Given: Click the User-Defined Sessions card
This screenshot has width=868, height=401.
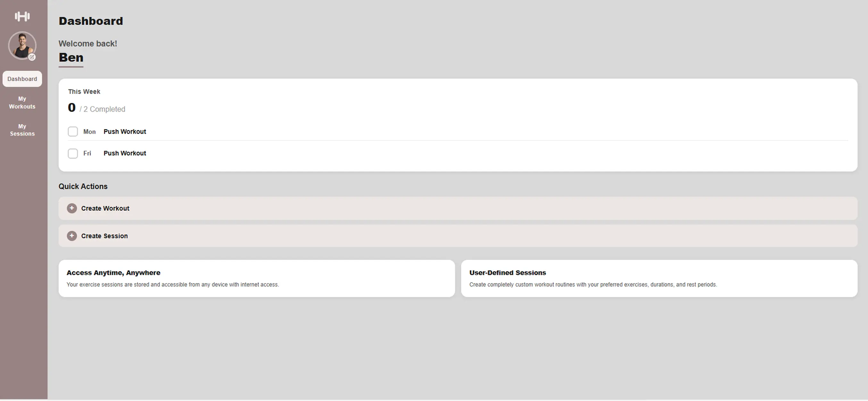Looking at the screenshot, I should pos(659,278).
